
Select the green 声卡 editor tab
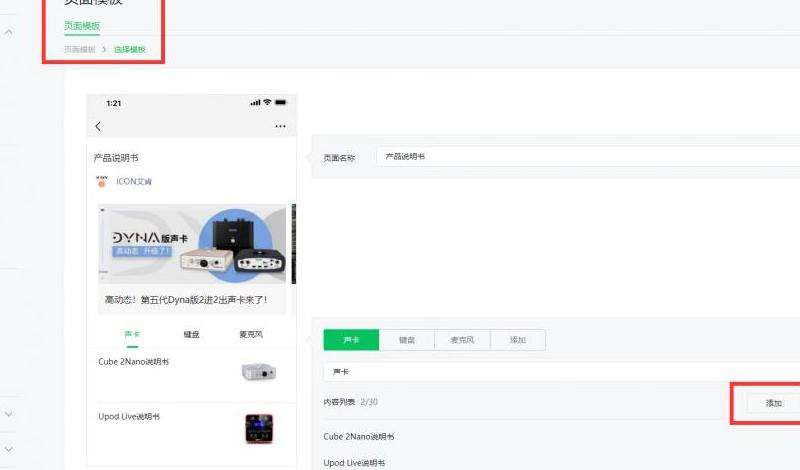pyautogui.click(x=351, y=340)
